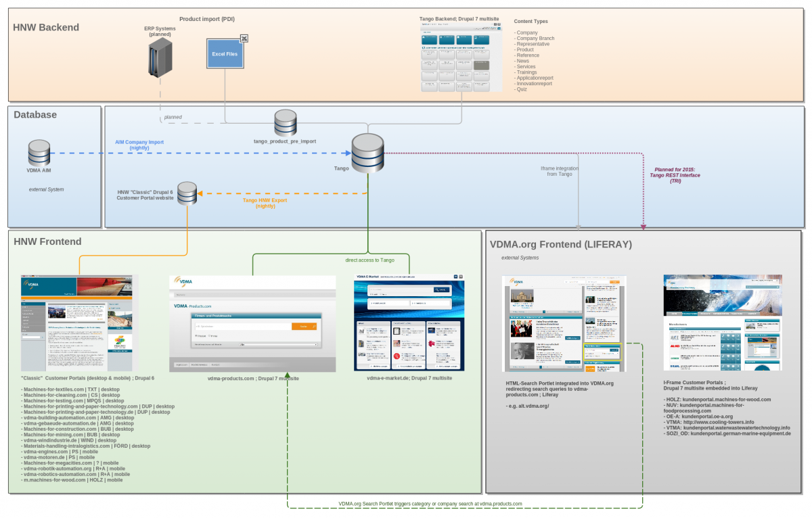This screenshot has width=812, height=518.
Task: Click the VTMA www.cooling-towers.info entry
Action: (x=708, y=422)
